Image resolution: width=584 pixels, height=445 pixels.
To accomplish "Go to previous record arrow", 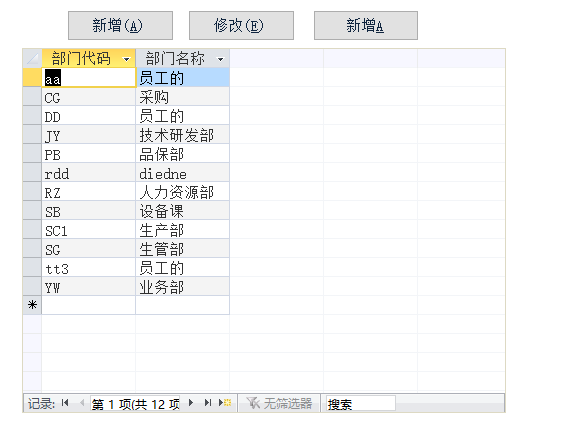I will 82,403.
